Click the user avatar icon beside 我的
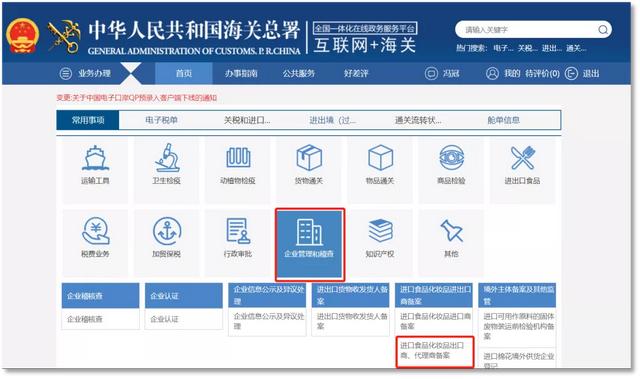The height and width of the screenshot is (379, 640). 492,73
